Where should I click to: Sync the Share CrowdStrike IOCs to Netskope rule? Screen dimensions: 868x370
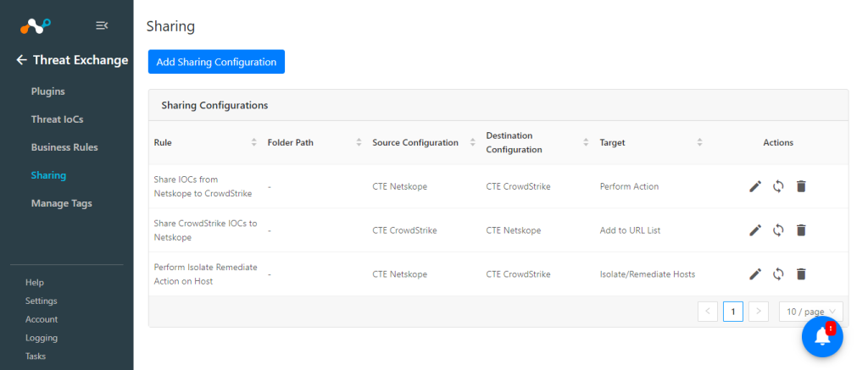[778, 230]
